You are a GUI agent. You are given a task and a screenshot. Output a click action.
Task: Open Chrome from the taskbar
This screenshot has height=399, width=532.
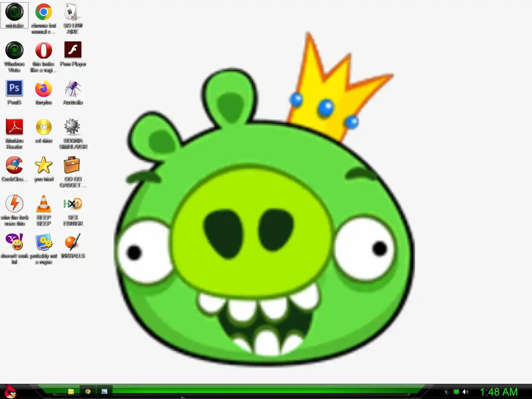[x=88, y=391]
